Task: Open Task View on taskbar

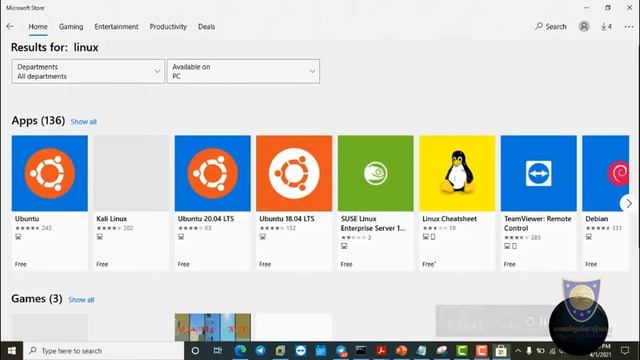Action: pos(218,351)
